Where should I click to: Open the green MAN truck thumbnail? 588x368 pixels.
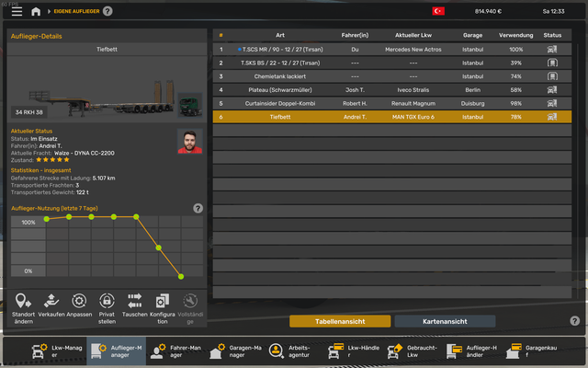tap(190, 105)
